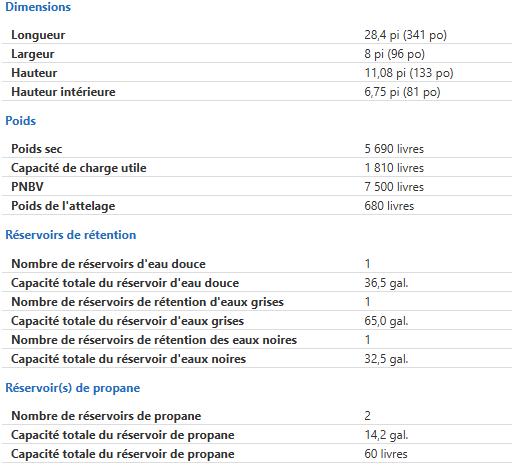Select the Poids de l'attelage label

tap(63, 206)
